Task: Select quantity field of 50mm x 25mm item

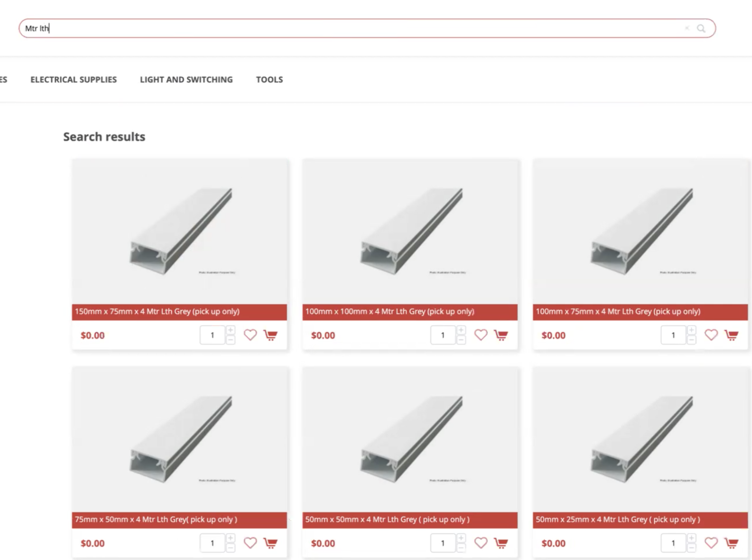Action: 673,543
